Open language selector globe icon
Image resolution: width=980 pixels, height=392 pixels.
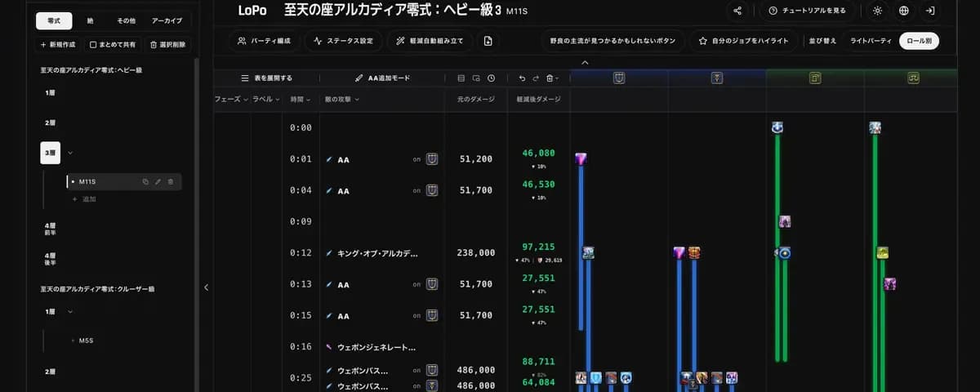(903, 11)
